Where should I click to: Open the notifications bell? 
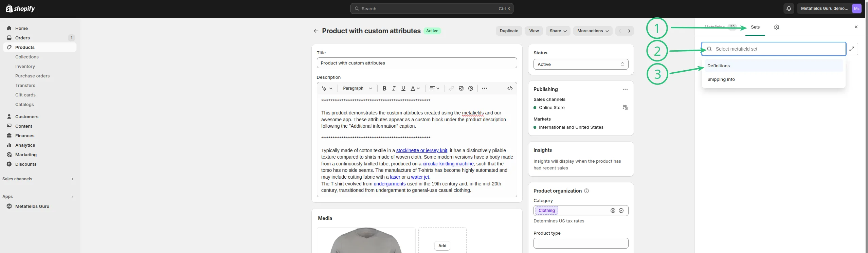[789, 8]
